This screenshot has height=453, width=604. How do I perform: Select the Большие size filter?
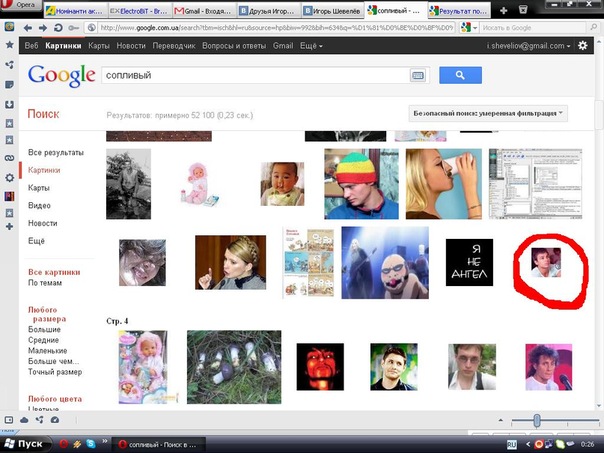(44, 329)
